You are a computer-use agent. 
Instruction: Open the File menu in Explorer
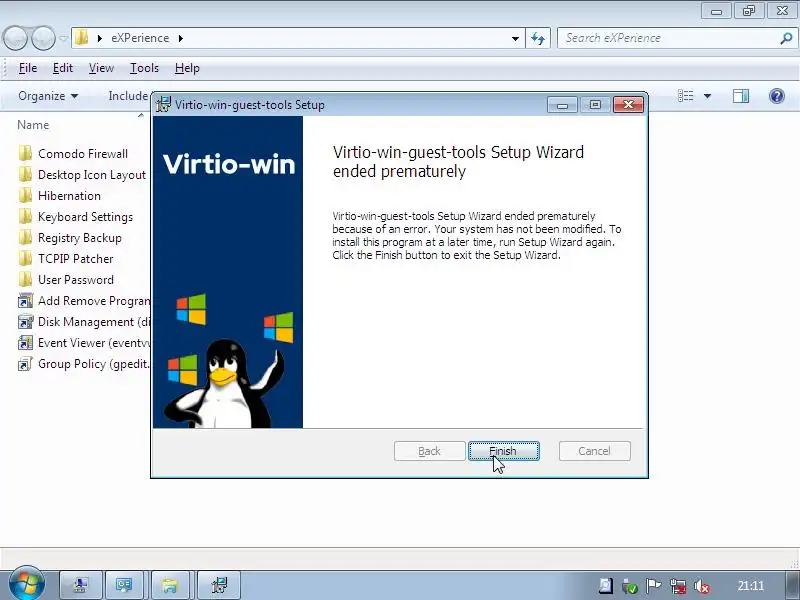[x=28, y=68]
